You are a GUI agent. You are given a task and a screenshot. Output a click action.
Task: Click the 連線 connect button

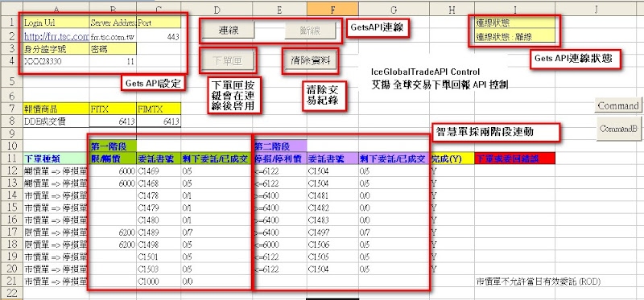(229, 31)
